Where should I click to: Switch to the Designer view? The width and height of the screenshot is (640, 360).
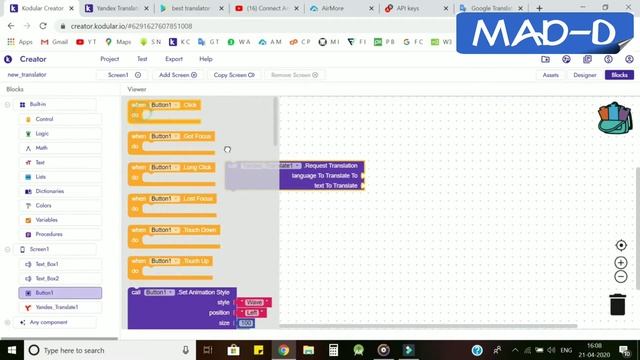click(x=584, y=75)
